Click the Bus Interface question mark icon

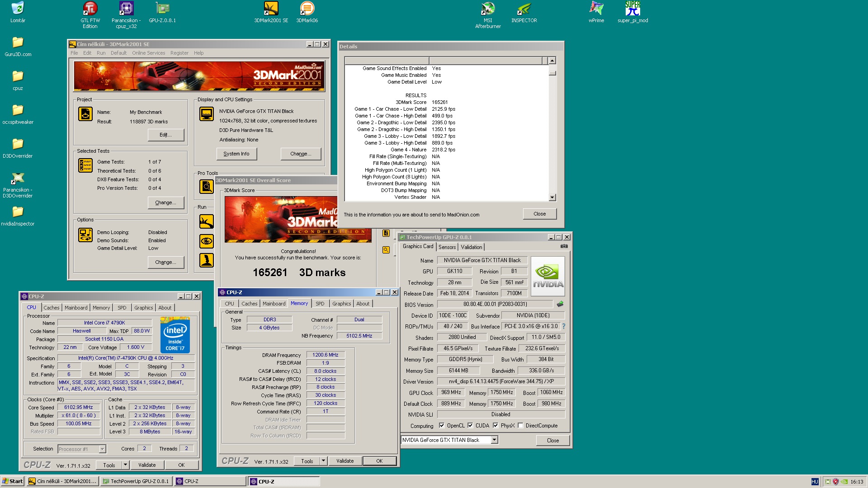[563, 326]
